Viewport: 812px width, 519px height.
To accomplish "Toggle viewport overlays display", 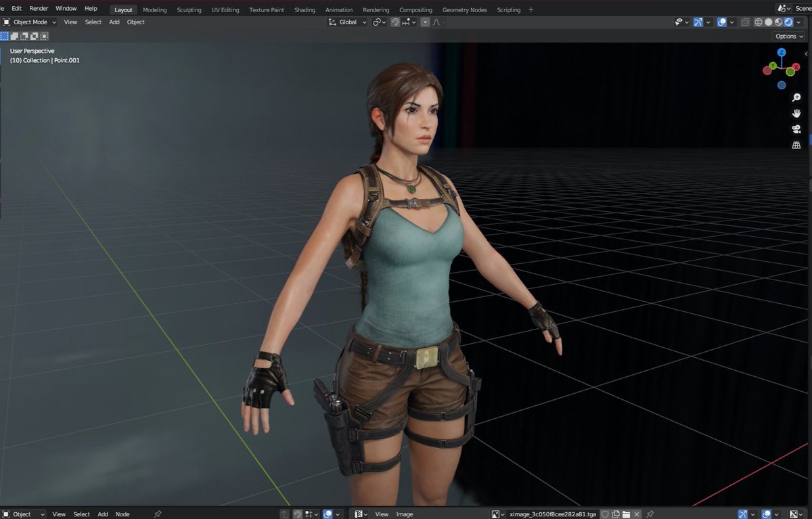I will point(722,22).
